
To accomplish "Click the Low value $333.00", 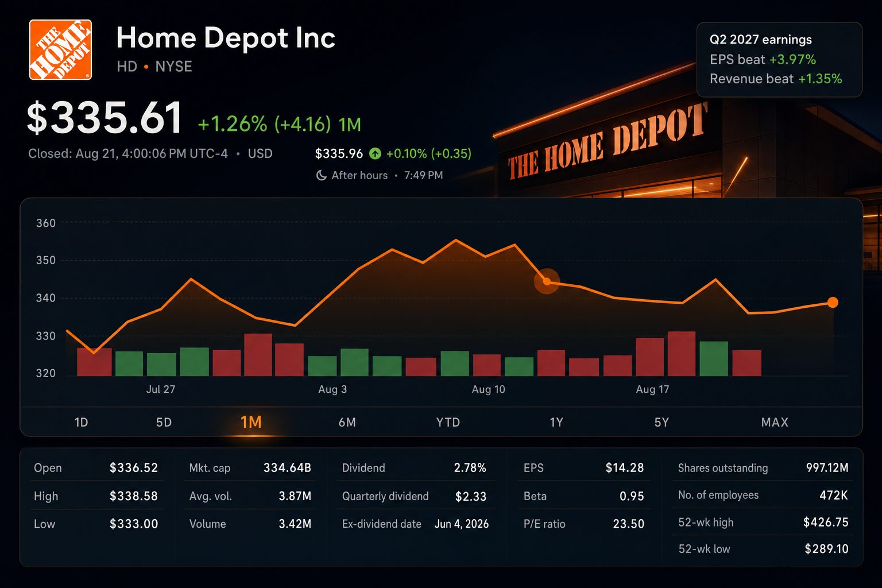I will (133, 524).
